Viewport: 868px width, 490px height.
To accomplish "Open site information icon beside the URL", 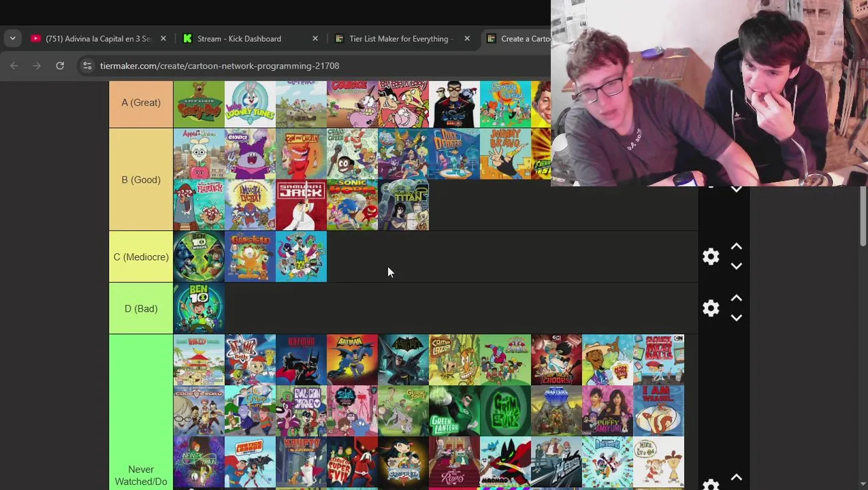I will (x=87, y=66).
